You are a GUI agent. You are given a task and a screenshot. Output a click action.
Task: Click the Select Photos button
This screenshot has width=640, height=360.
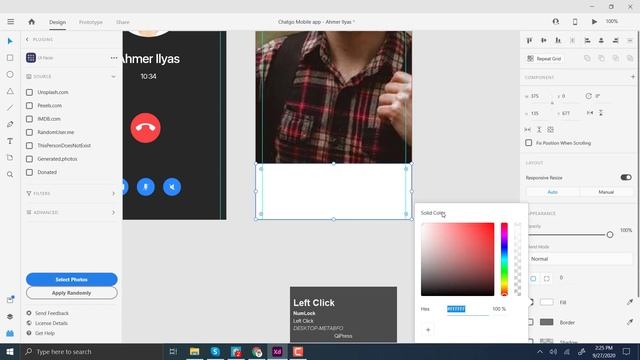pos(71,279)
